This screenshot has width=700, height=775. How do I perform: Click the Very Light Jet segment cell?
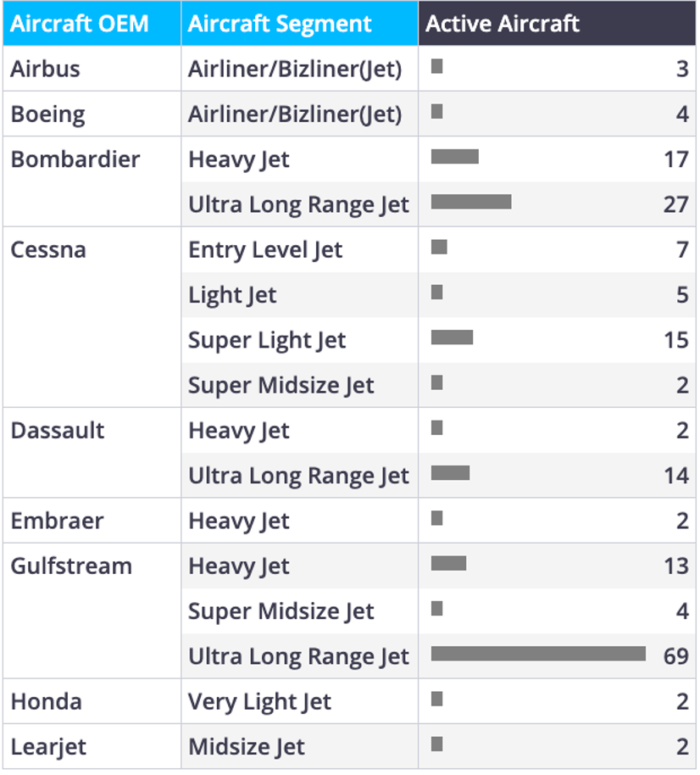pos(299,701)
